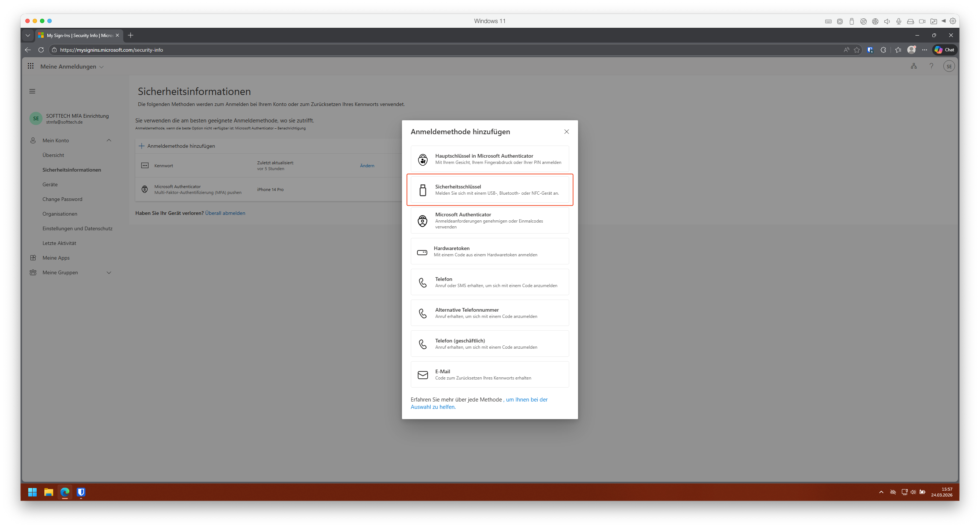The image size is (980, 528).
Task: Open the Read aloud icon in address bar
Action: coord(846,50)
